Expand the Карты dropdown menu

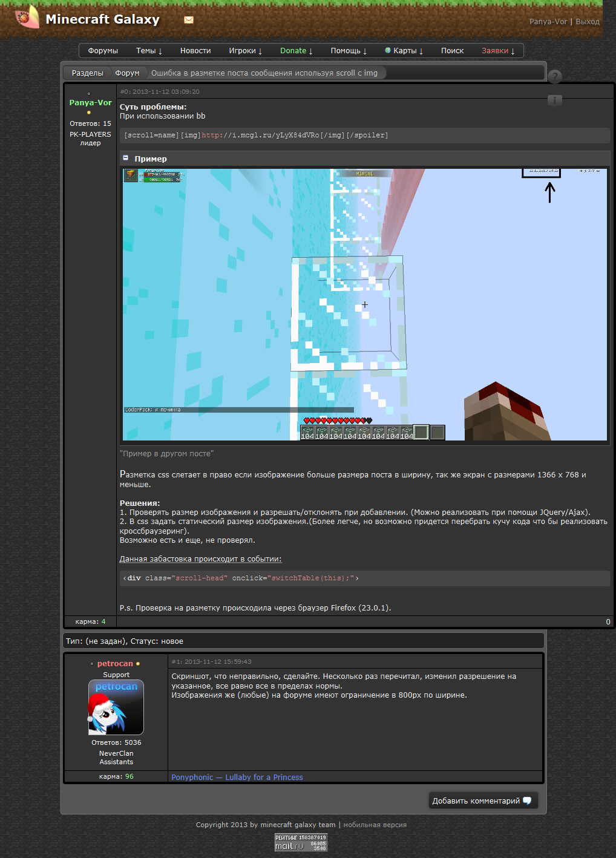404,51
